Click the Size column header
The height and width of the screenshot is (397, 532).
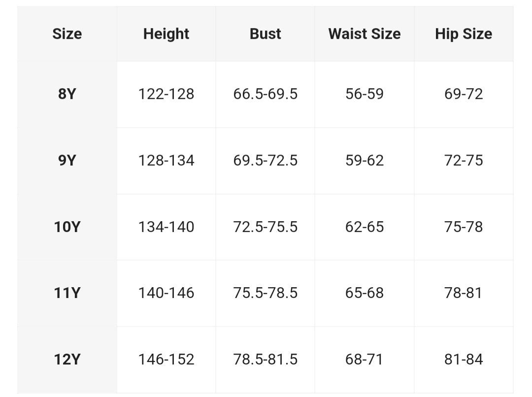[67, 34]
